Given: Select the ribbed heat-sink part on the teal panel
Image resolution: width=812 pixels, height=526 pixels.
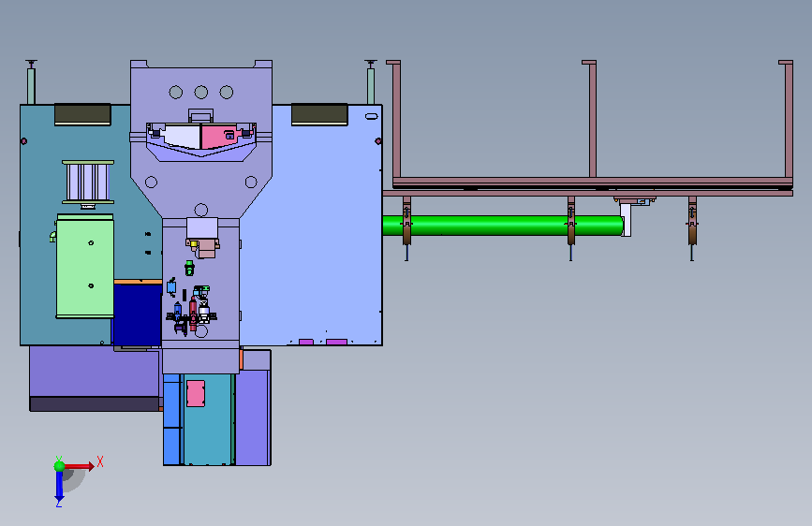Looking at the screenshot, I should point(88,183).
